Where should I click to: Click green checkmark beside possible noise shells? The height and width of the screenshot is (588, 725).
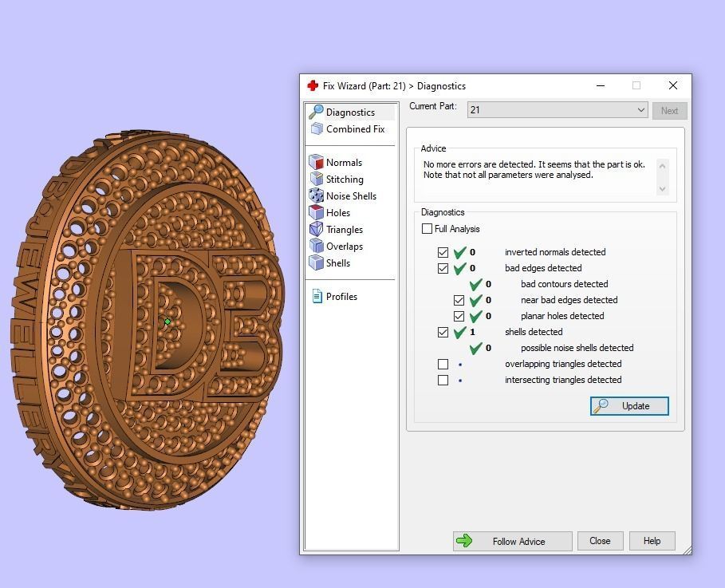pos(476,349)
